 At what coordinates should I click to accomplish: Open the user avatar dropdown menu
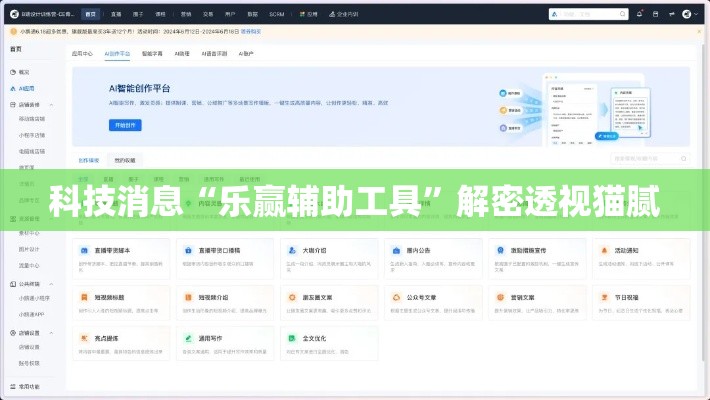tap(690, 14)
